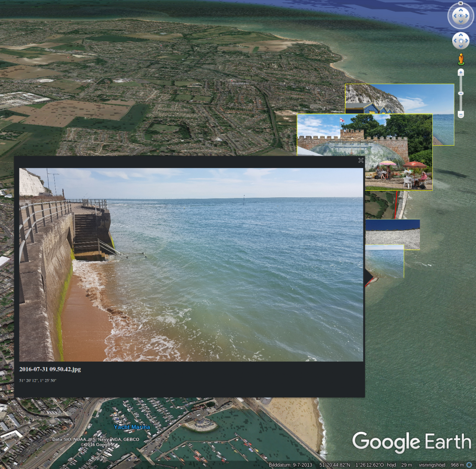Pan map up with move joystick
Screen dimensions: 476x469
(461, 35)
